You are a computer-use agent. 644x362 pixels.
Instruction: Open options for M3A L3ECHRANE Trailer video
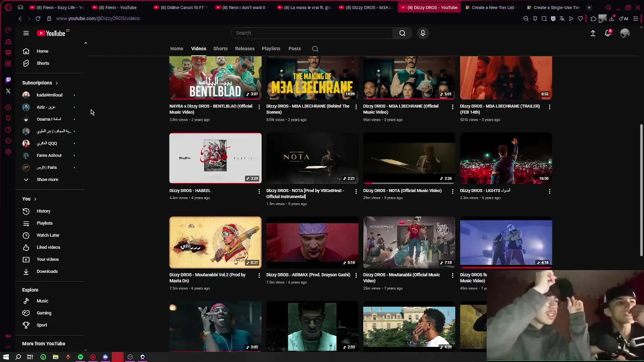(549, 107)
